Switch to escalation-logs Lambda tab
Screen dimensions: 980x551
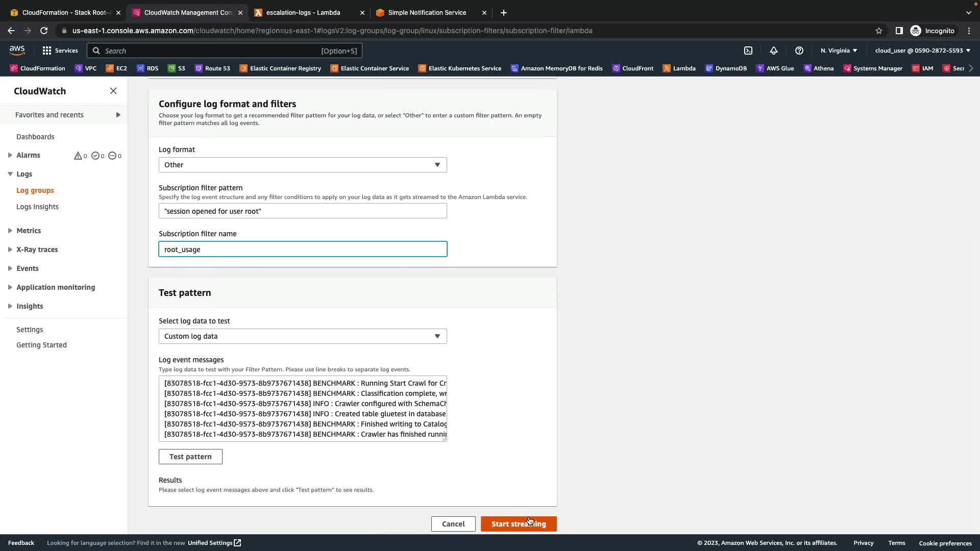[x=303, y=13]
